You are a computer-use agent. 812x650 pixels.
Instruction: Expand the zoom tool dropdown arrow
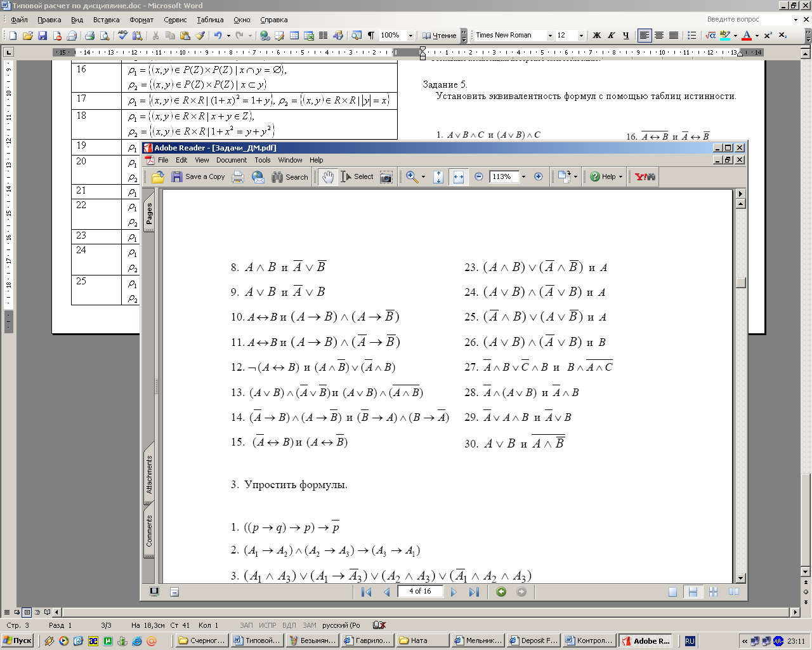coord(423,177)
